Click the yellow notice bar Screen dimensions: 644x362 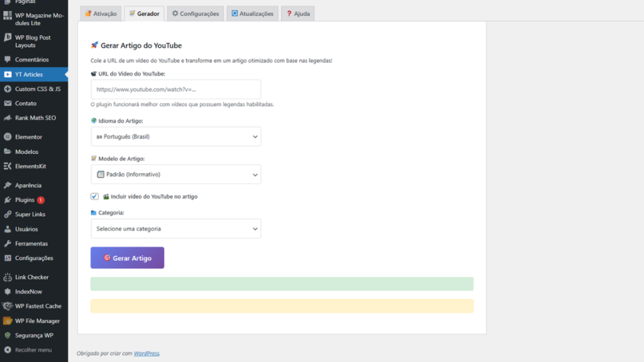[282, 306]
